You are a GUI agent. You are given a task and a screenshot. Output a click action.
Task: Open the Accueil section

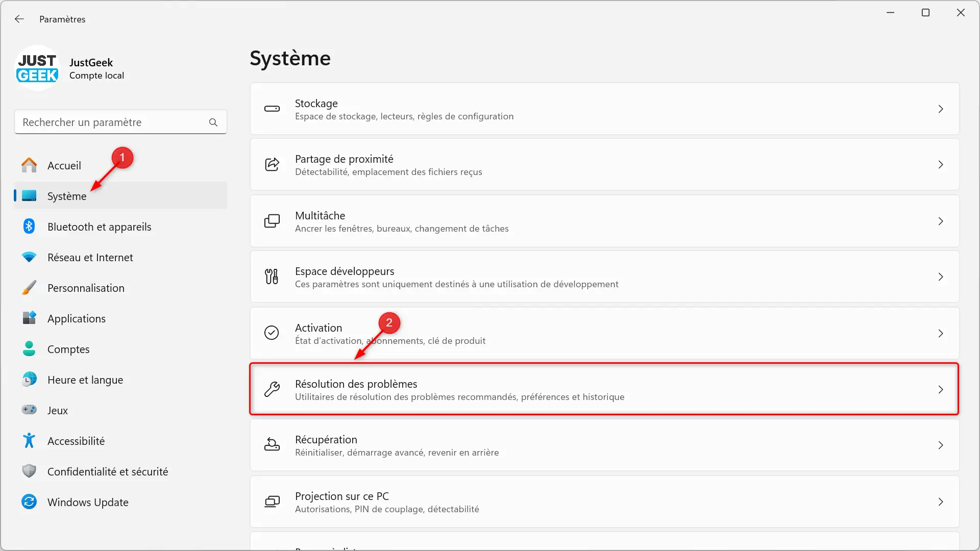[120, 165]
